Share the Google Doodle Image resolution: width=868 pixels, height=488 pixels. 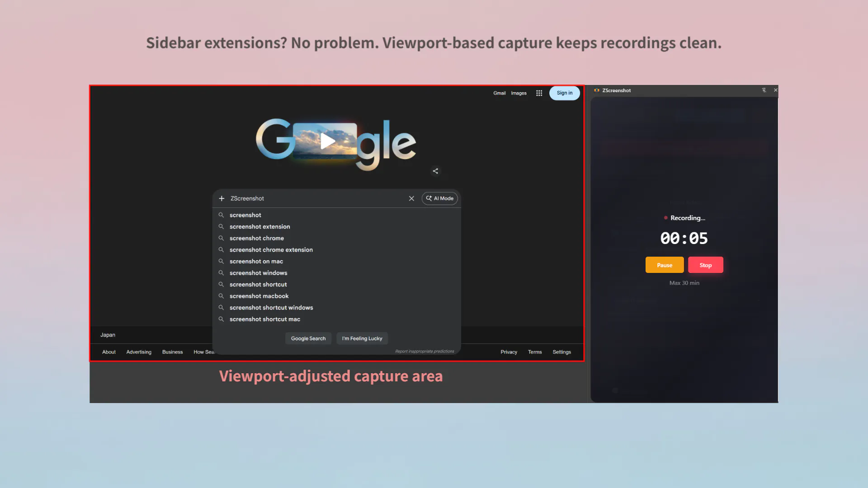point(435,171)
